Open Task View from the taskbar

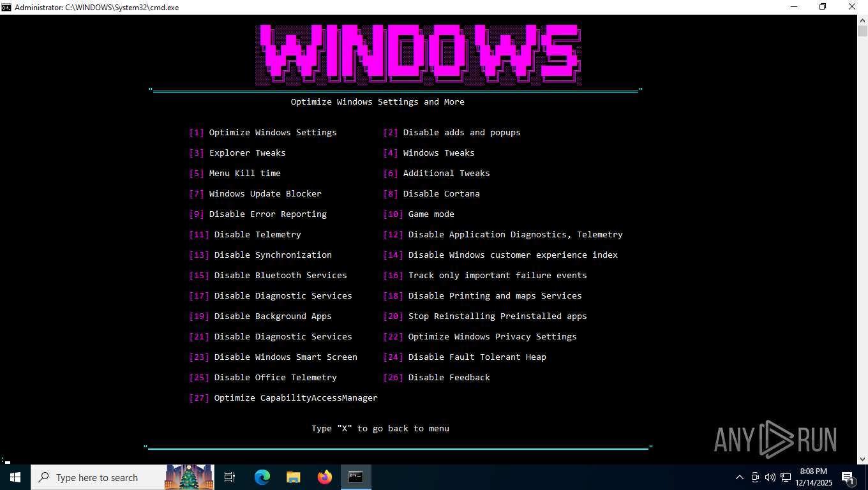[230, 477]
